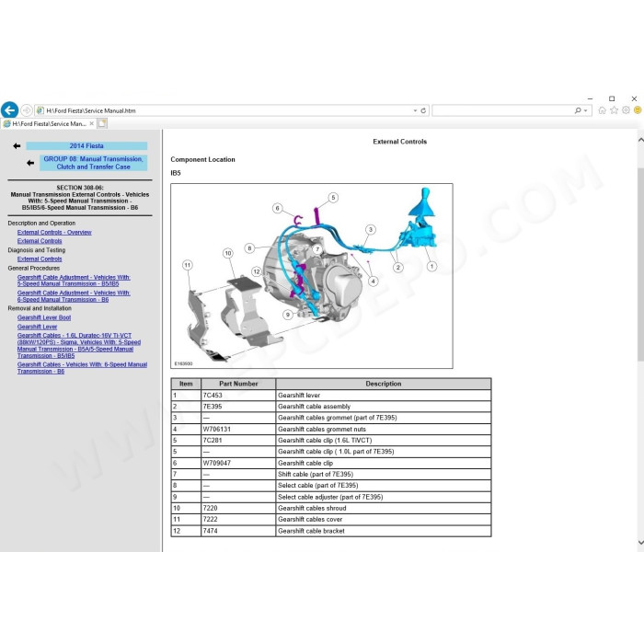Open Gearshift Cable Adjustment 6-Speed B6 link
This screenshot has height=644, width=644.
[x=74, y=296]
